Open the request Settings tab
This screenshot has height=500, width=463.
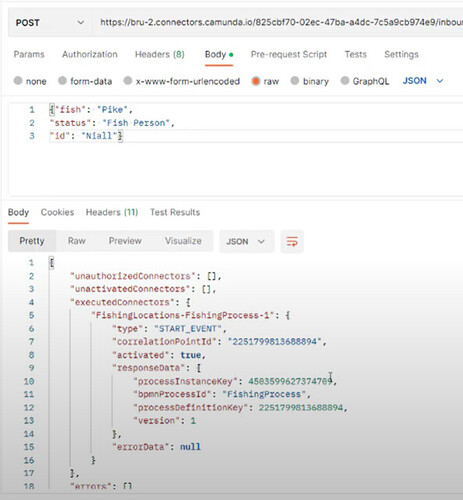401,54
